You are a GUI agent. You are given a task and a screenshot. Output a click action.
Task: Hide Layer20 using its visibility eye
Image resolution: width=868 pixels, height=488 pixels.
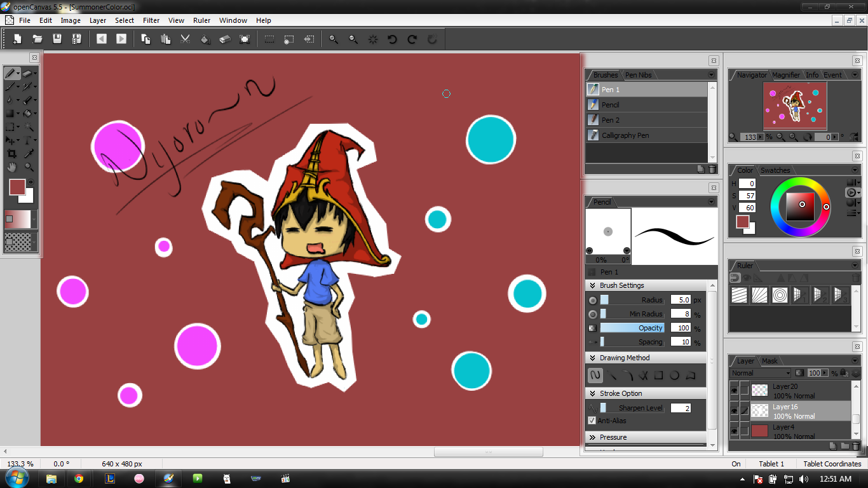point(735,390)
